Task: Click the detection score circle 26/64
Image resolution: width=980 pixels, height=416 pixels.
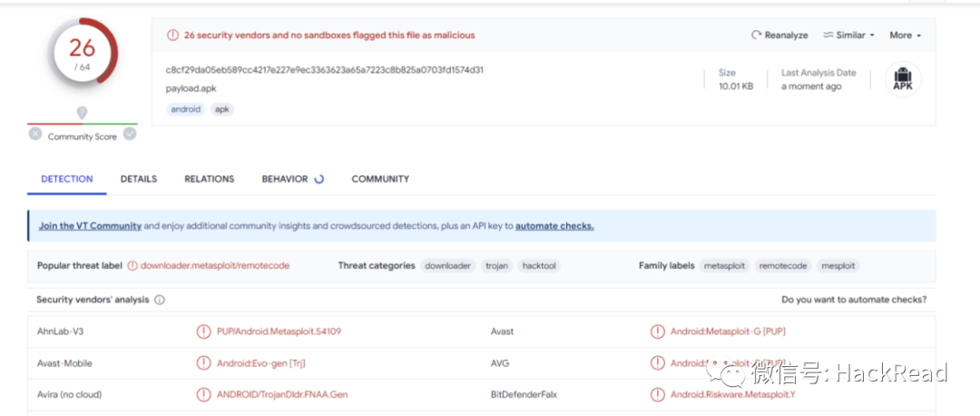Action: coord(82,54)
